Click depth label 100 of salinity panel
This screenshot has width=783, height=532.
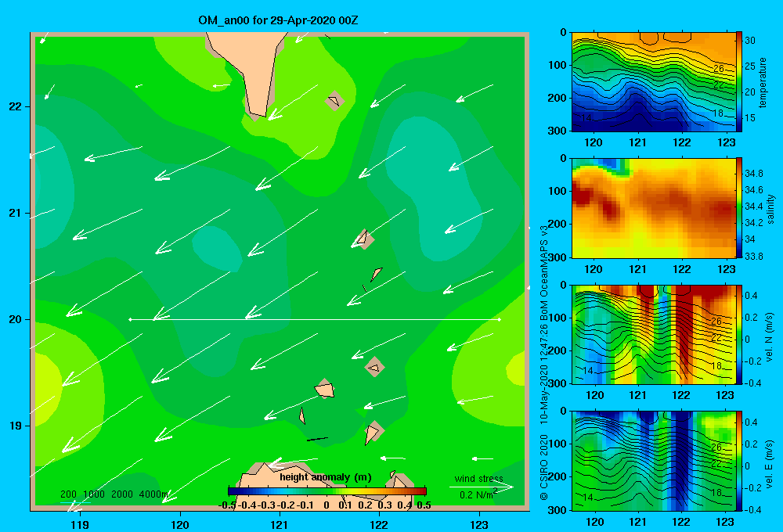click(557, 191)
